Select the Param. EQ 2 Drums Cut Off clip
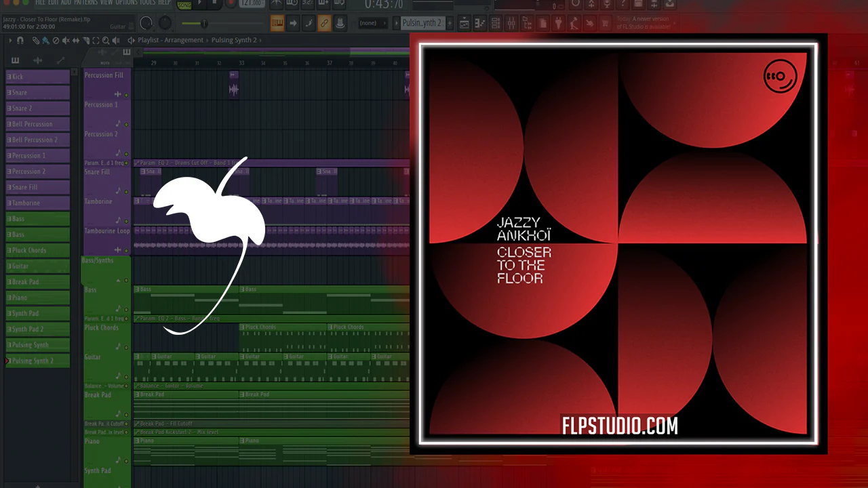 tap(271, 163)
